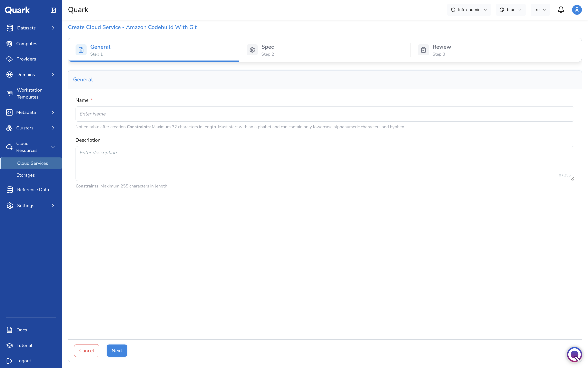This screenshot has height=368, width=588.
Task: Click the shield icon beside Infra-admin
Action: (453, 10)
